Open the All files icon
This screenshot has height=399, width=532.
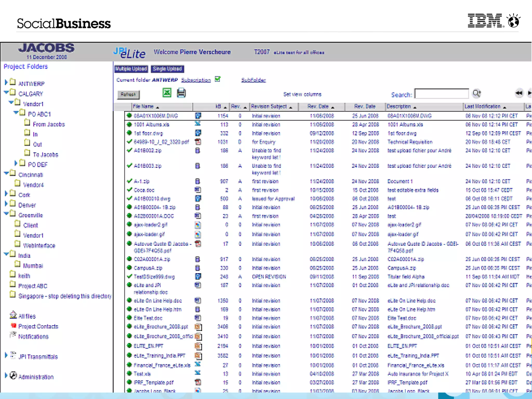point(13,315)
